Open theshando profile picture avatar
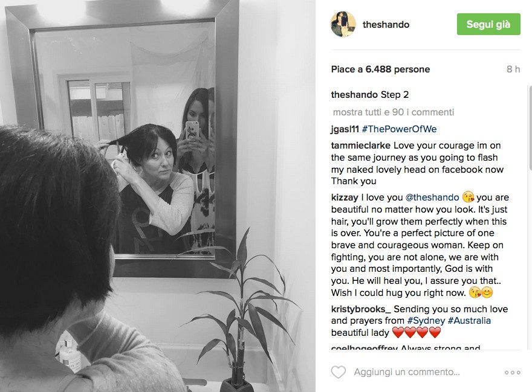The height and width of the screenshot is (392, 532). tap(343, 24)
